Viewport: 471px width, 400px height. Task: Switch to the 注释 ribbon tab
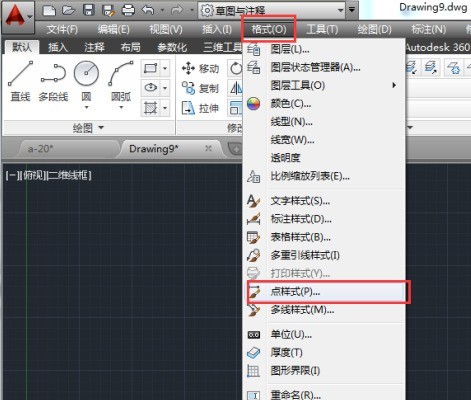(94, 47)
